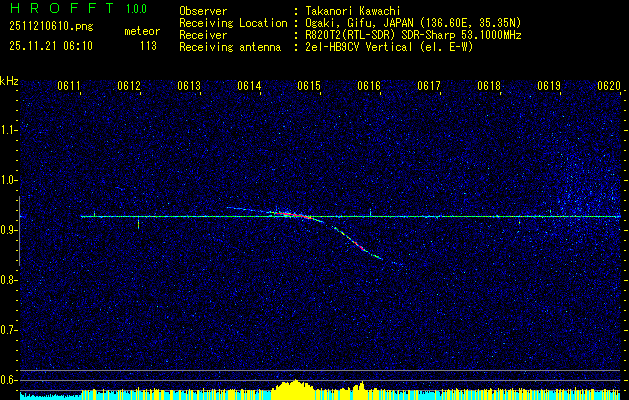Click the 1.0 frequency axis label
Viewport: 629px width, 400px height.
[9, 180]
